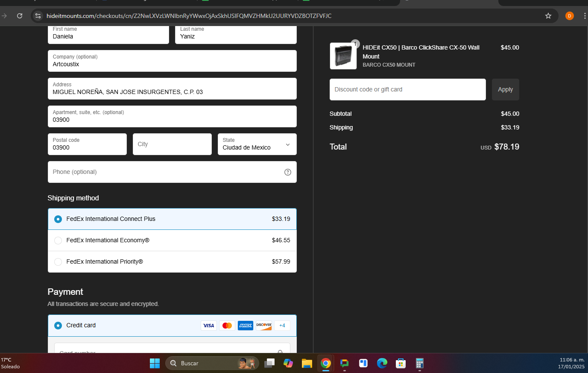Edit the Address field
Screen dimensions: 588x373
[x=172, y=89]
